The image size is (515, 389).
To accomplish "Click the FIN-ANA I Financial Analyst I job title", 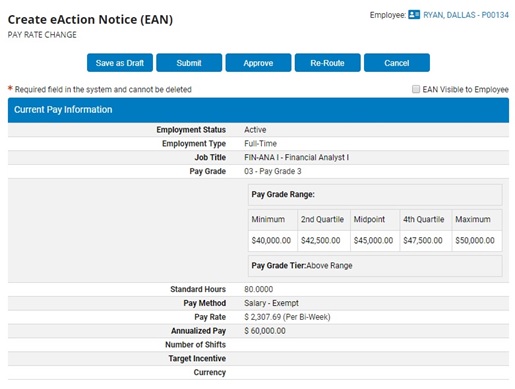I will [x=297, y=157].
